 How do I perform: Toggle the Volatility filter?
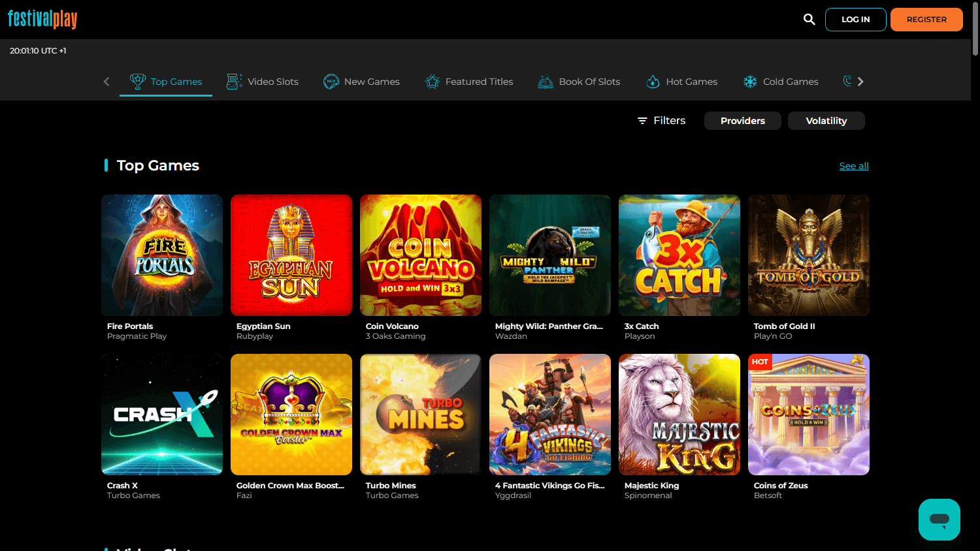point(826,120)
